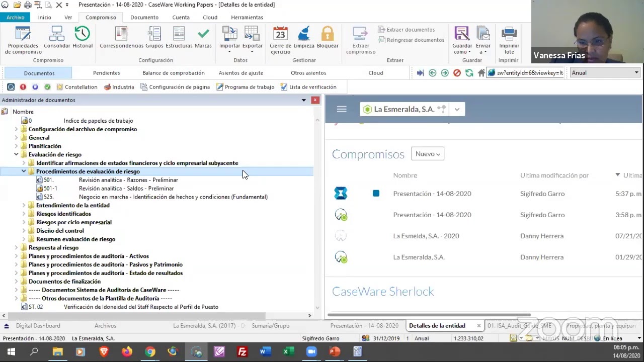Open Constellation toolbar item
Image resolution: width=644 pixels, height=362 pixels.
coord(76,87)
